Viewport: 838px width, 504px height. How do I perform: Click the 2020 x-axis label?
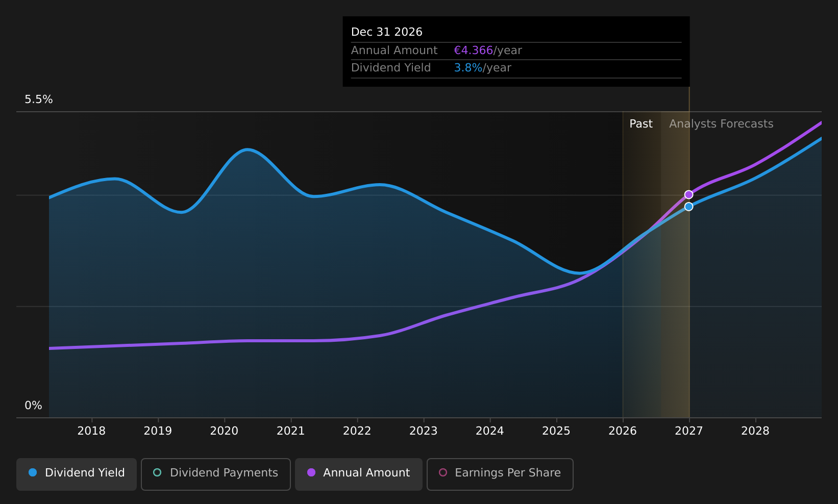tap(224, 431)
